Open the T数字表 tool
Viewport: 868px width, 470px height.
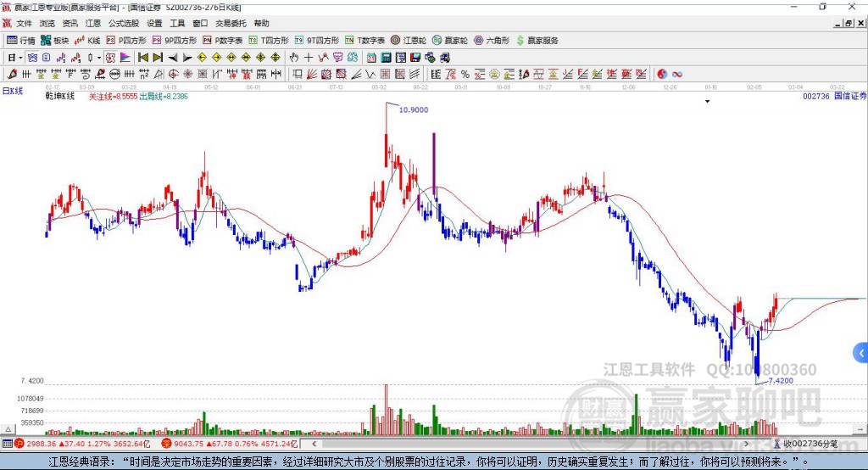(364, 41)
